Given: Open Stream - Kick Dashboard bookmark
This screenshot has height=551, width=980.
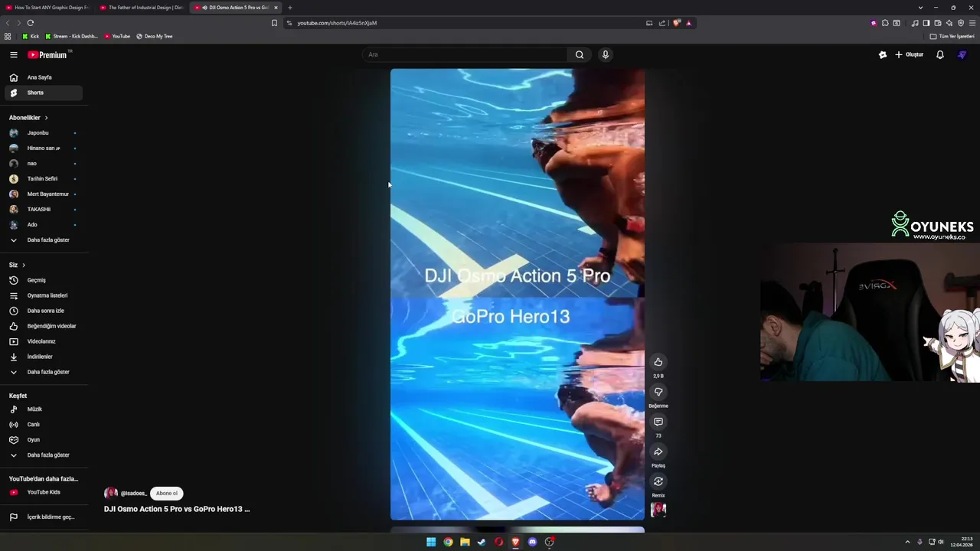Looking at the screenshot, I should [x=71, y=36].
